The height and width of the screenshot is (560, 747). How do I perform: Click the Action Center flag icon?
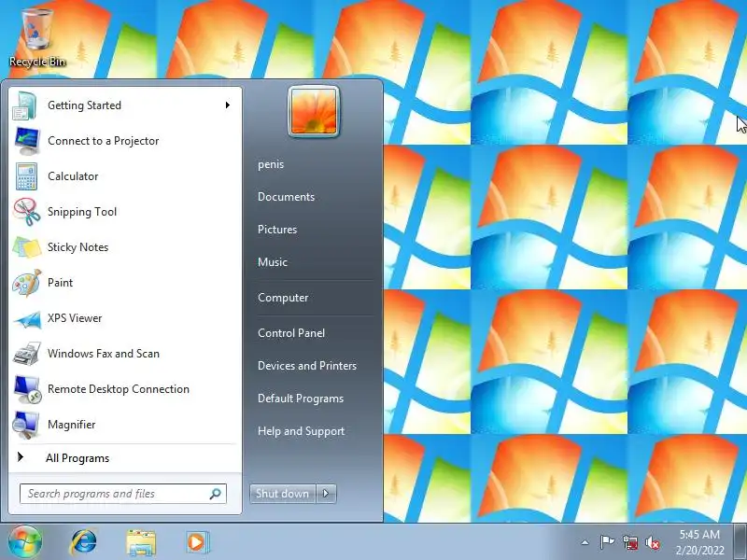tap(607, 542)
